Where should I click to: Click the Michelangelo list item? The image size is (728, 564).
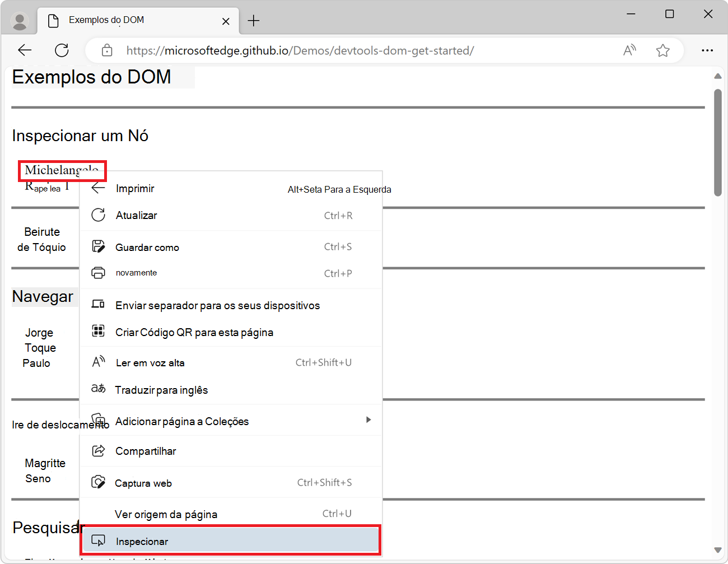[x=52, y=170]
